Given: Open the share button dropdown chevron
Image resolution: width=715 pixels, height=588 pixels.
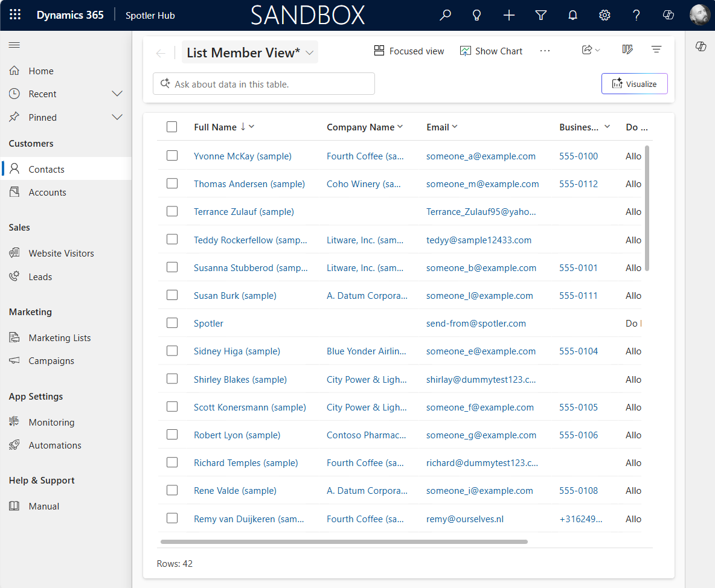Looking at the screenshot, I should (x=597, y=50).
